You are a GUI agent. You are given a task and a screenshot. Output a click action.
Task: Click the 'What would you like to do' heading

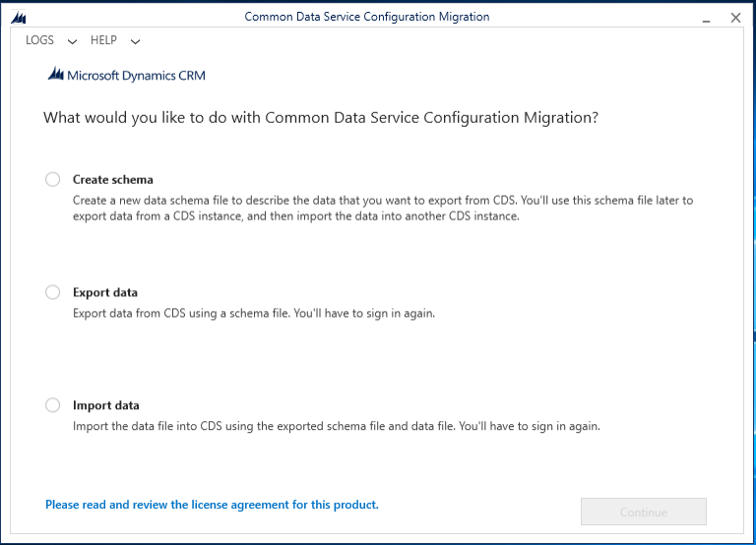click(321, 117)
